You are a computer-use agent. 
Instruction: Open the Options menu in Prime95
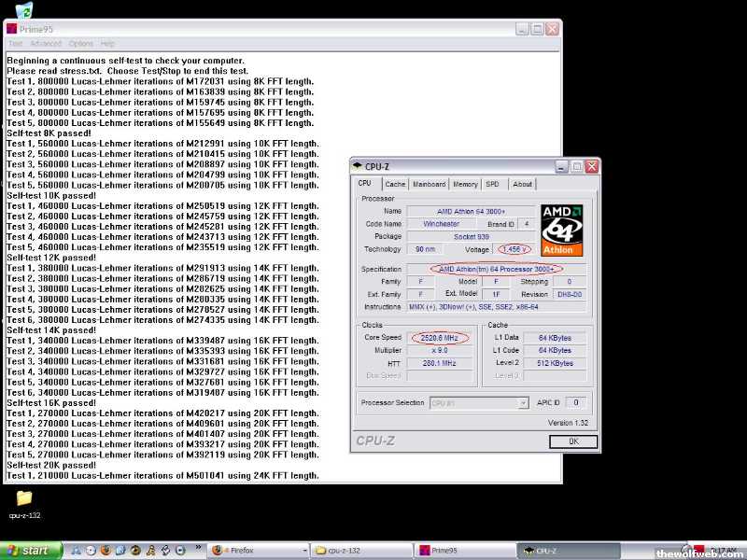coord(80,44)
